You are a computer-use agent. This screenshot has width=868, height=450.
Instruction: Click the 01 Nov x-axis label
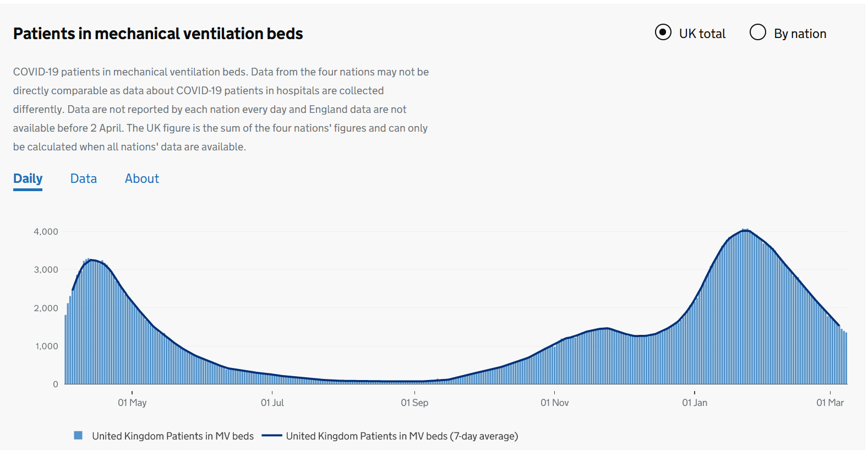pos(554,403)
